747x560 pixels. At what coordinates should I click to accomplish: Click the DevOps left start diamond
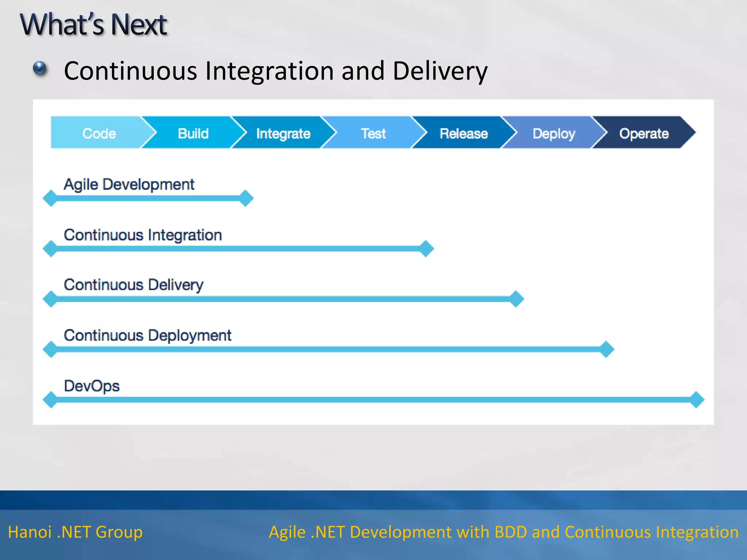(x=50, y=400)
